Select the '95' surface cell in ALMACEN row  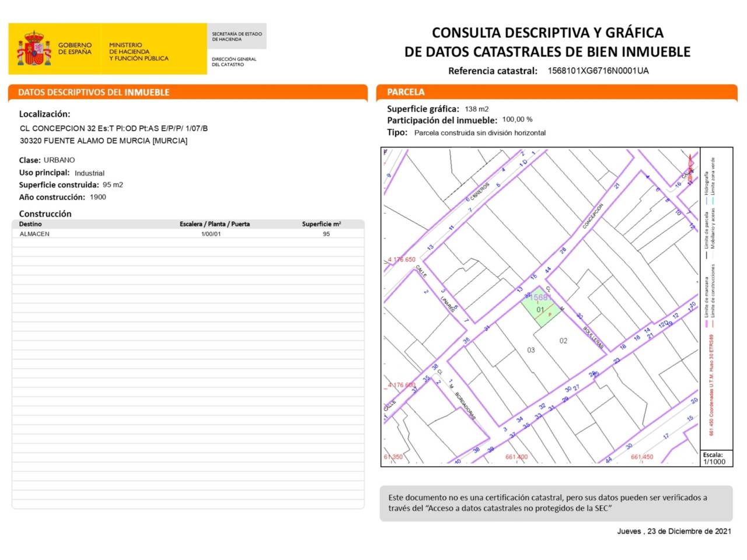[326, 234]
